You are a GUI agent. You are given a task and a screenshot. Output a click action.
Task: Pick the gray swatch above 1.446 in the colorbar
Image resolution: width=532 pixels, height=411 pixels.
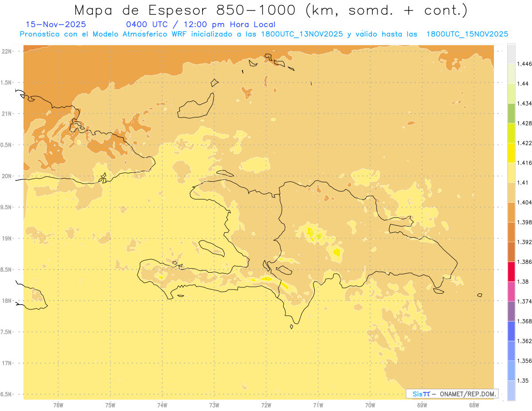coord(511,54)
